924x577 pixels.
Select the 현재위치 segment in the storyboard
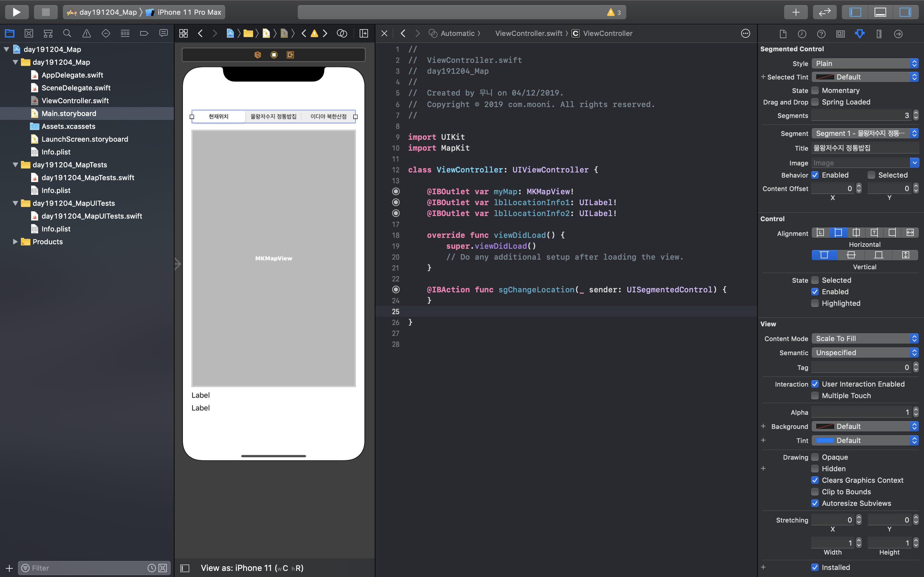218,116
